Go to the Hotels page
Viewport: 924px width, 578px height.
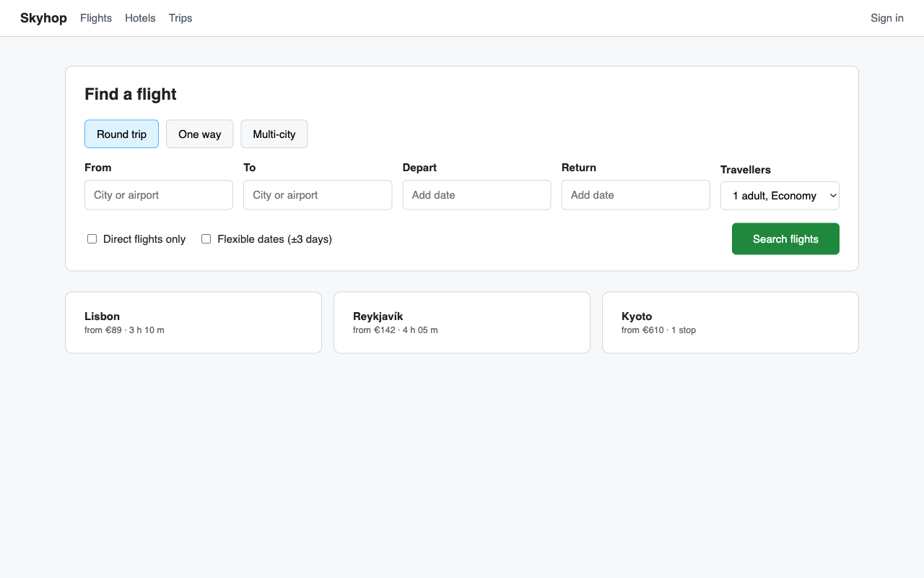tap(140, 18)
